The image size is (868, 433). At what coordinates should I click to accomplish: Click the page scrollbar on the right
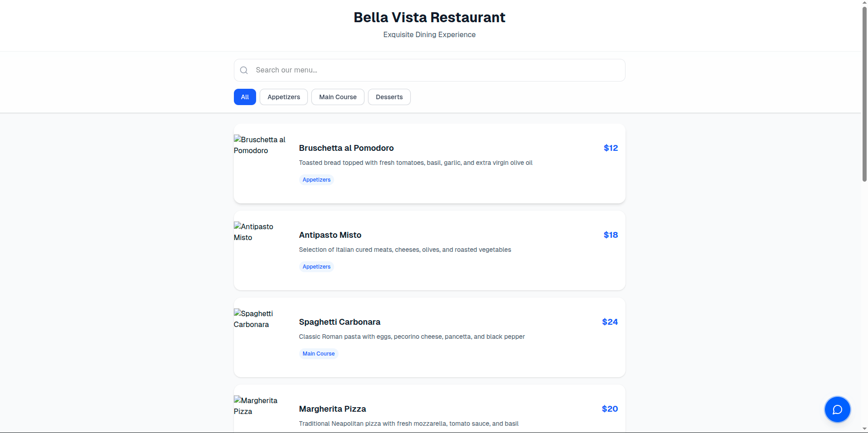pyautogui.click(x=864, y=91)
